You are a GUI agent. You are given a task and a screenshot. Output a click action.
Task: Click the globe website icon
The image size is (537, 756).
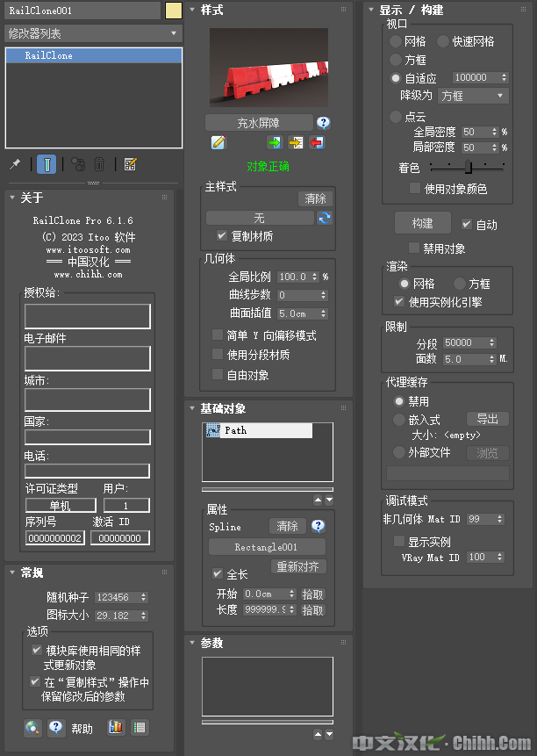click(32, 727)
